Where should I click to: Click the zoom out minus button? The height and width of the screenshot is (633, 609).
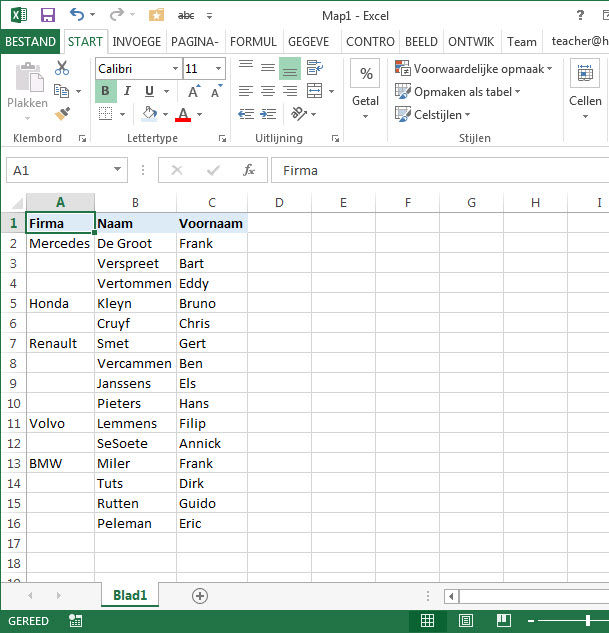click(x=531, y=620)
